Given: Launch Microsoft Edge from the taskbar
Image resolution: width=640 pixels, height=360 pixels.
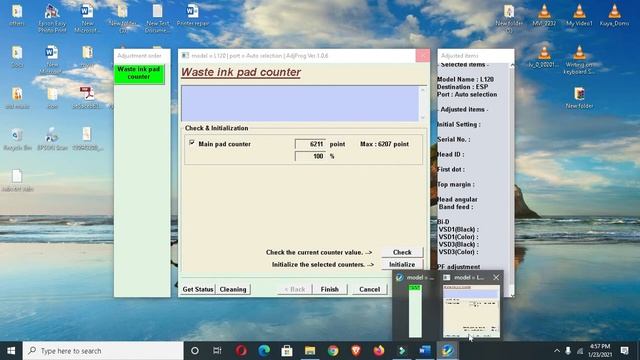Looking at the screenshot, I should click(264, 351).
